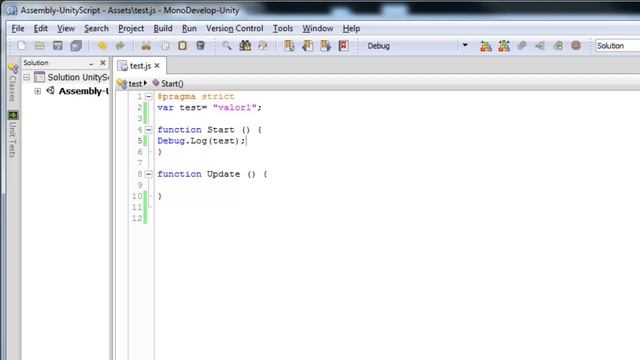Open the Project menu

click(131, 29)
